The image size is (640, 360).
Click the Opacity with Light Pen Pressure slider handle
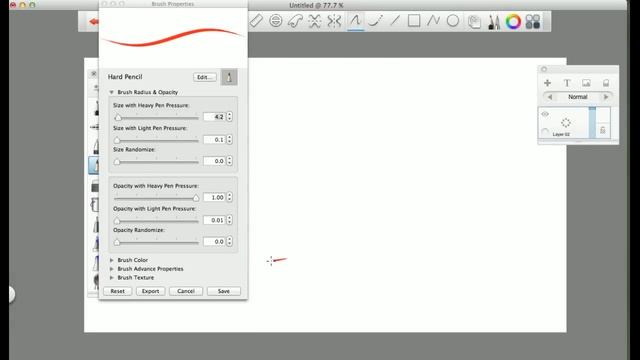[x=117, y=221]
